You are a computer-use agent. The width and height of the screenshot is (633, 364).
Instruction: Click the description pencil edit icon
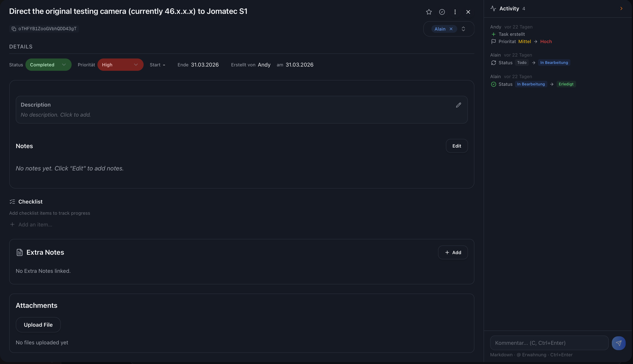coord(458,105)
